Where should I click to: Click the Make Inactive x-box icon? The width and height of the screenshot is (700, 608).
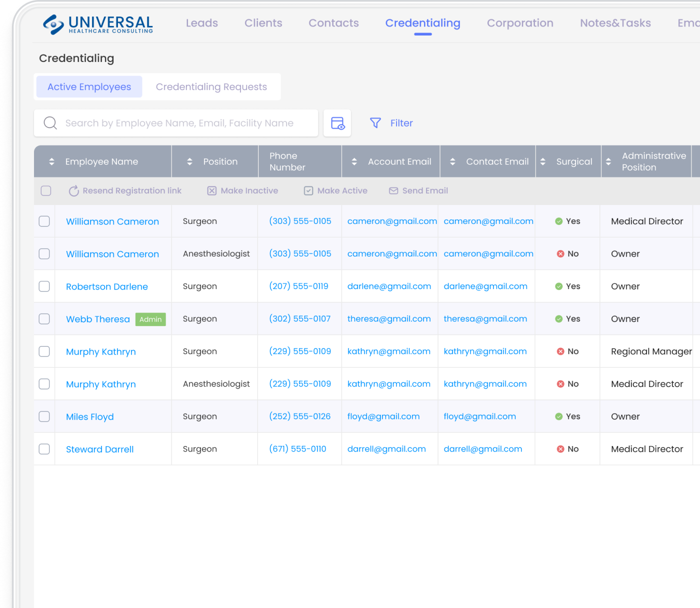(x=212, y=191)
